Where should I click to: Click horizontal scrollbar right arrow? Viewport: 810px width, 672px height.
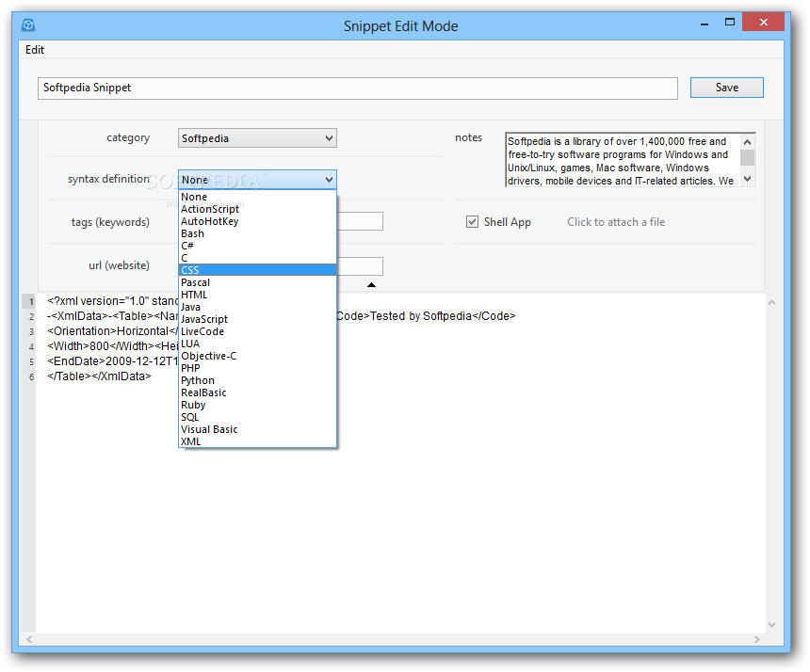[757, 639]
